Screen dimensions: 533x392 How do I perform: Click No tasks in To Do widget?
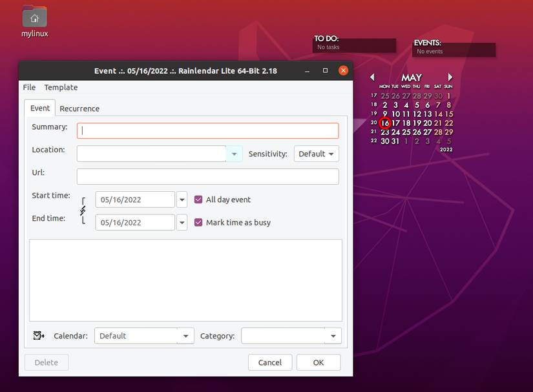point(328,47)
